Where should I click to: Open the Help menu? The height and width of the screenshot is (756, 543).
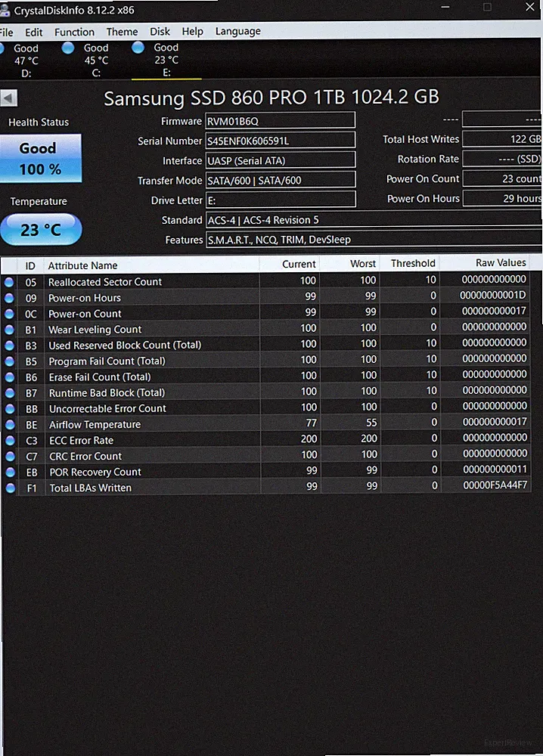click(x=192, y=31)
